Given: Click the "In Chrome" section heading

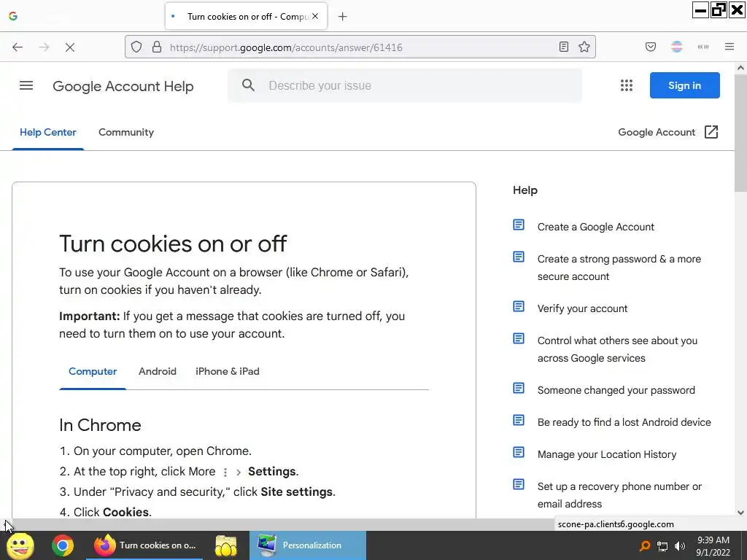Looking at the screenshot, I should pyautogui.click(x=100, y=425).
